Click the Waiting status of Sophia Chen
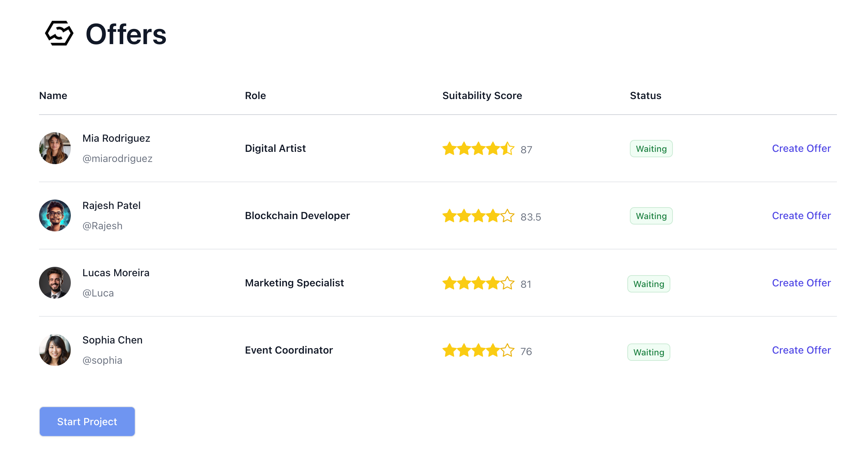The height and width of the screenshot is (457, 868). 648,352
